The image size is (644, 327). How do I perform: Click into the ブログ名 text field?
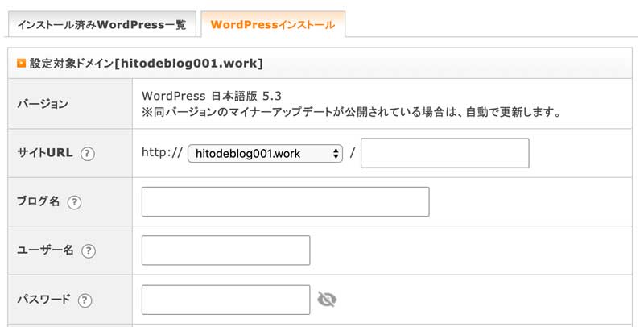[286, 201]
